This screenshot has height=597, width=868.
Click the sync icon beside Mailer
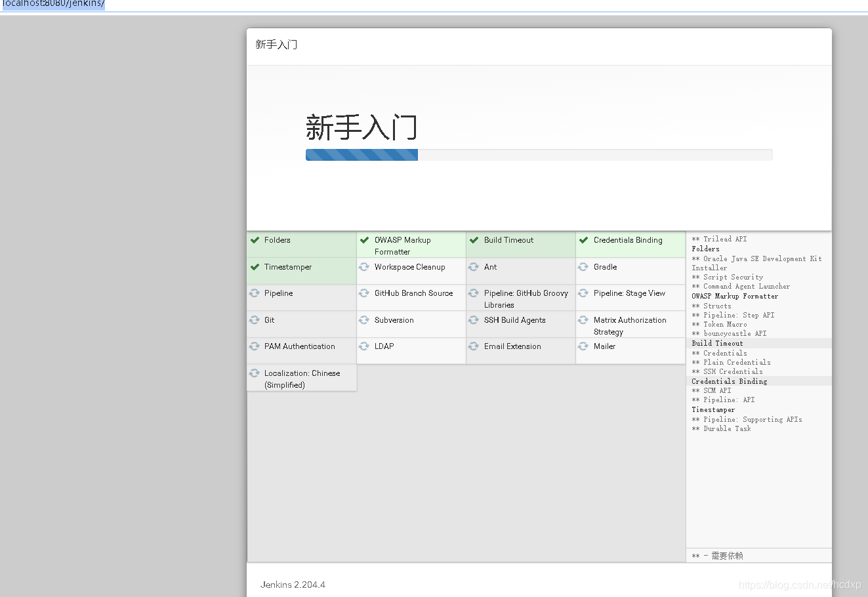[x=583, y=346]
